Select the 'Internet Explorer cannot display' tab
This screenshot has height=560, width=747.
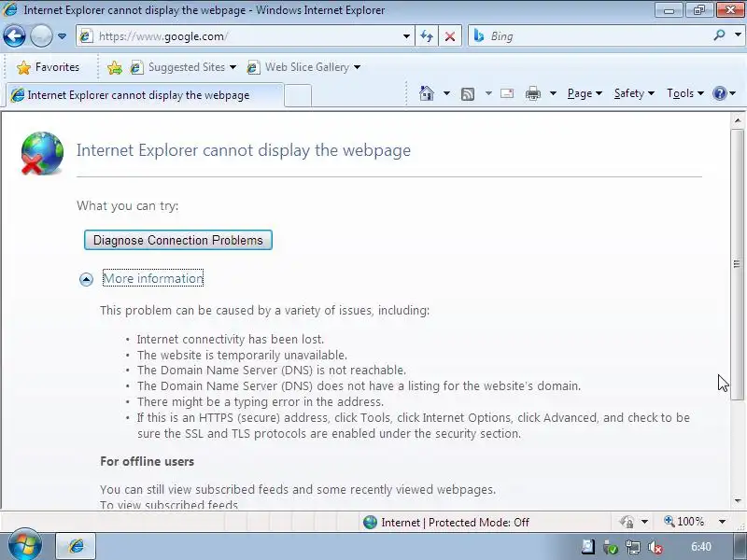143,95
